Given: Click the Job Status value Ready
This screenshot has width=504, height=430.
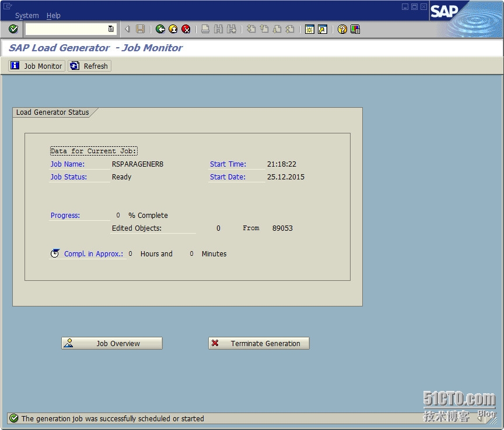Looking at the screenshot, I should point(121,177).
